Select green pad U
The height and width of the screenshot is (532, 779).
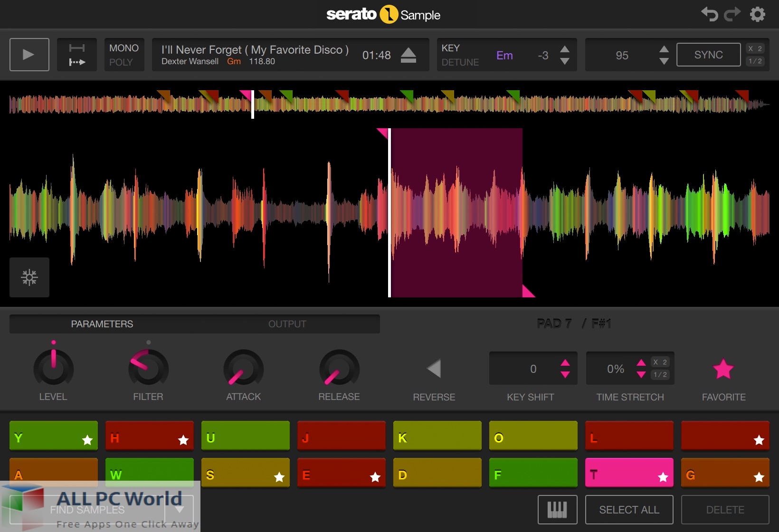[x=246, y=436]
